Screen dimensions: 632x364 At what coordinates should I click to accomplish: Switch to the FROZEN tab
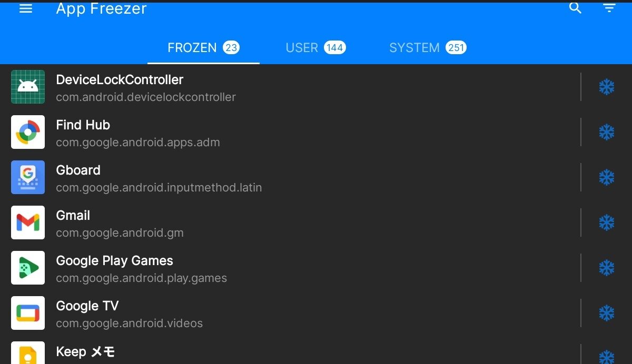(x=203, y=48)
